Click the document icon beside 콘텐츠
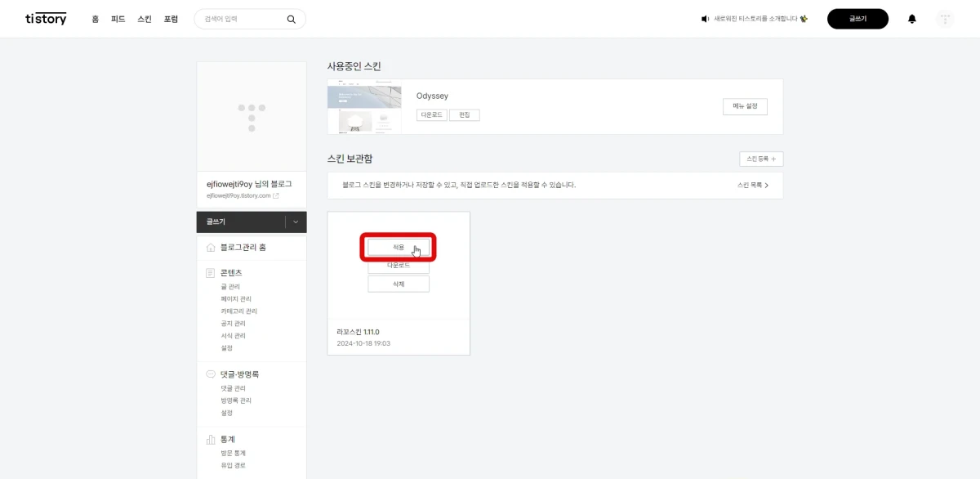 (x=208, y=272)
